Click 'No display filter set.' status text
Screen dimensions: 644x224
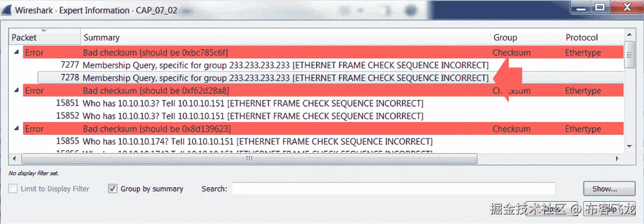(x=34, y=173)
